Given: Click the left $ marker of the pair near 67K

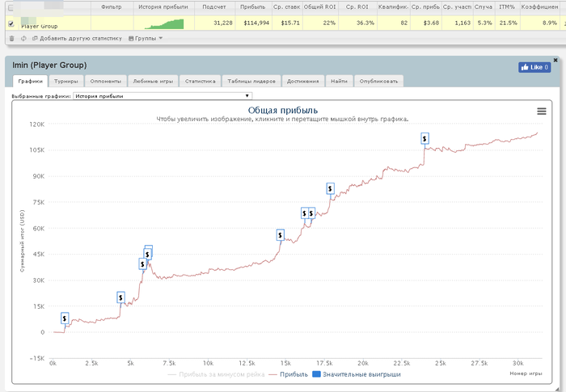Looking at the screenshot, I should click(x=305, y=213).
